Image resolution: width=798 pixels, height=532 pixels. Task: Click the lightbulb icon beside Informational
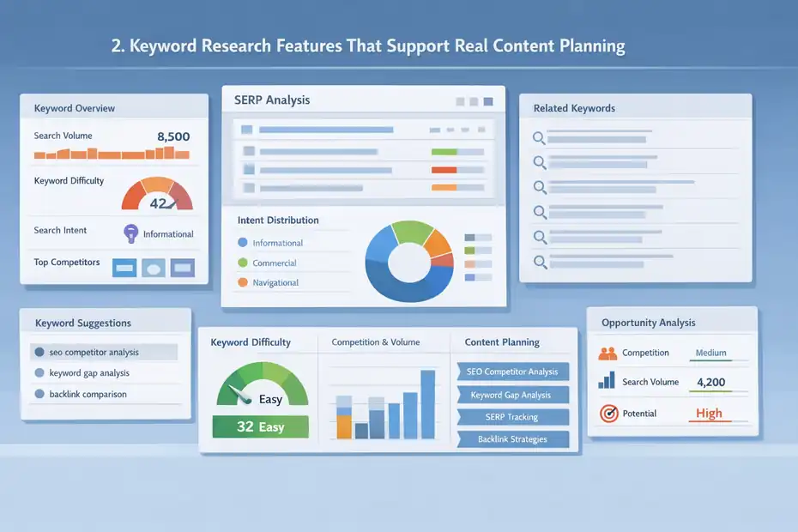(x=130, y=233)
